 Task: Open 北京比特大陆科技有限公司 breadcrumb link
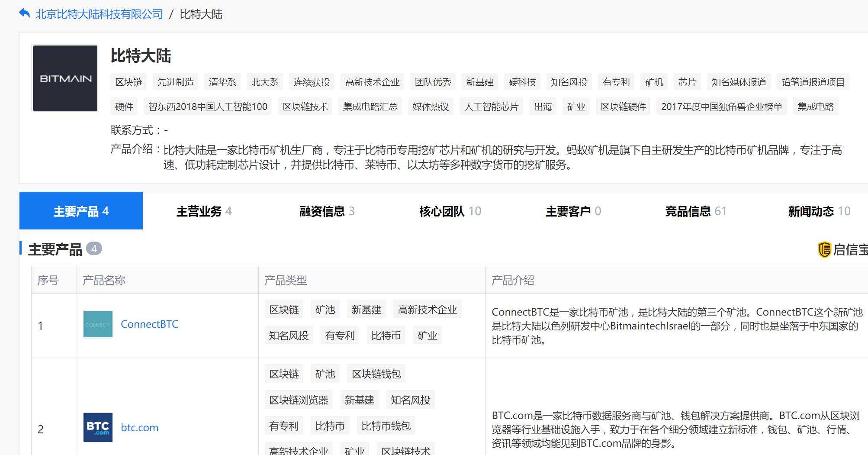coord(99,14)
